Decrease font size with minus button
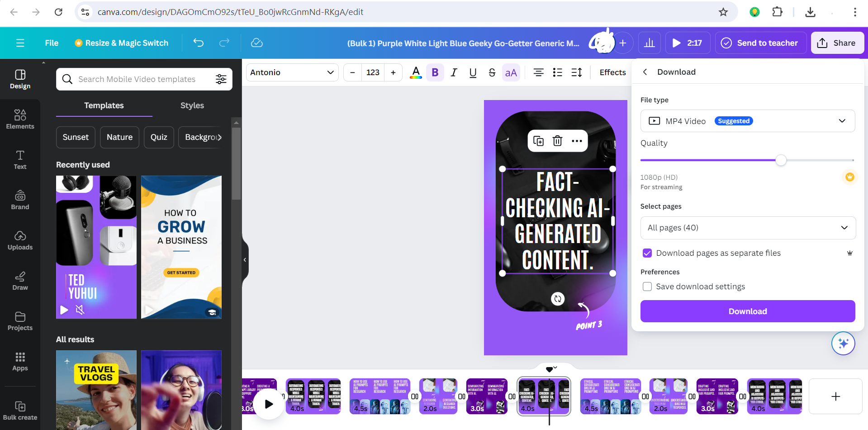Screen dimensions: 868x430 point(352,72)
